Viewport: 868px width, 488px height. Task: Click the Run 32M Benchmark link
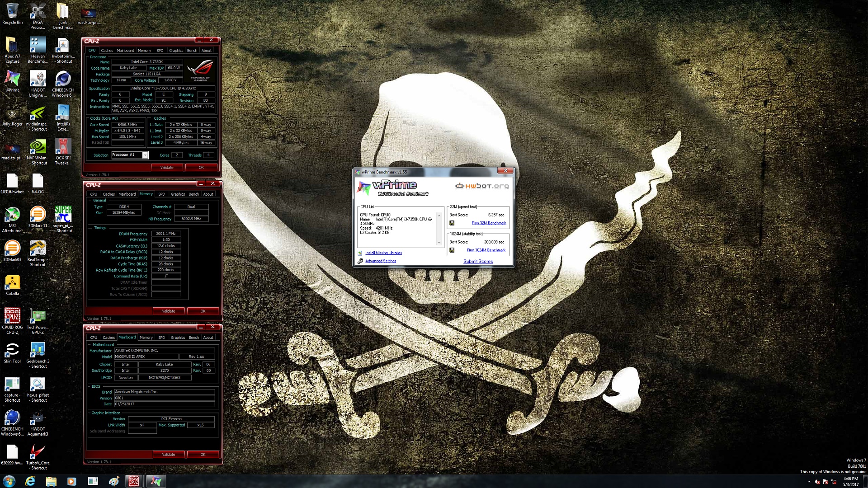point(489,223)
